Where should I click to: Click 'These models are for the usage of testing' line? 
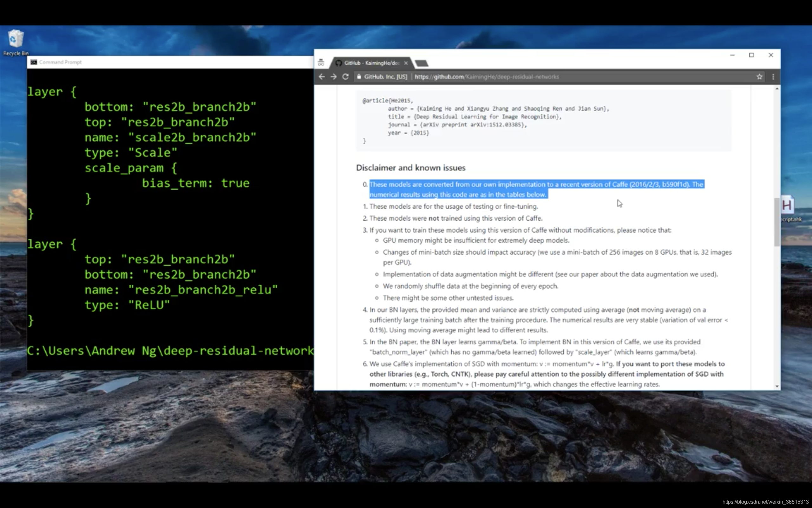tap(453, 206)
